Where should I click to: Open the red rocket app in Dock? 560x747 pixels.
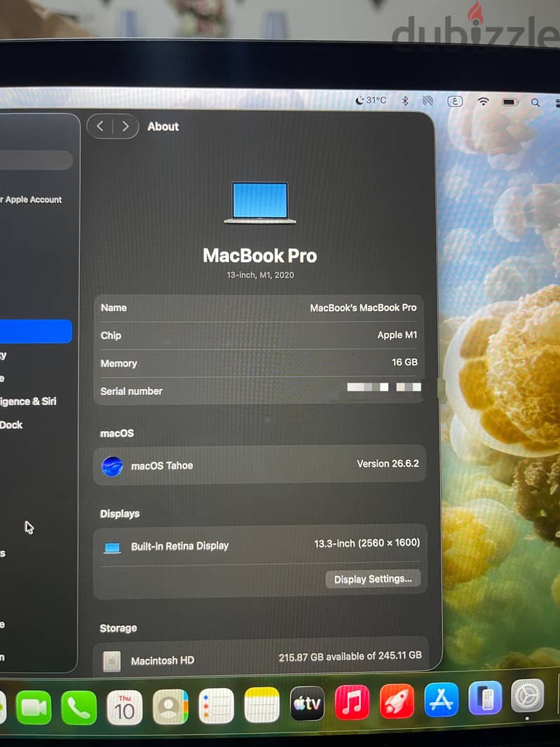point(397,701)
